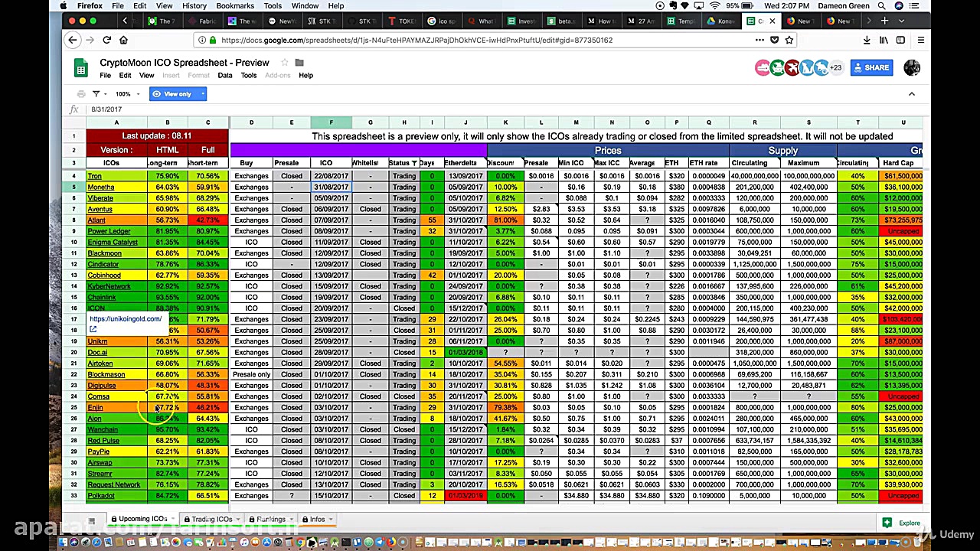The height and width of the screenshot is (551, 980).
Task: Click the Pocket save icon in address bar
Action: (775, 40)
